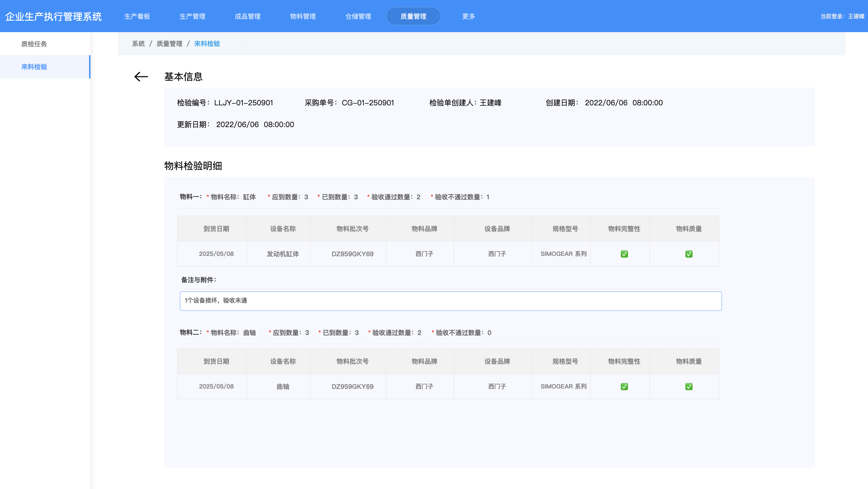Click 系统 breadcrumb link

138,44
